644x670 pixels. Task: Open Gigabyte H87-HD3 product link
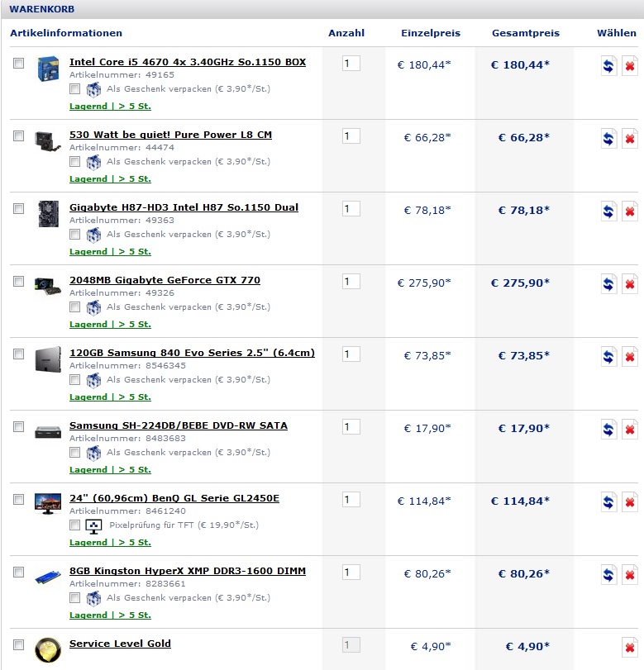(x=184, y=207)
